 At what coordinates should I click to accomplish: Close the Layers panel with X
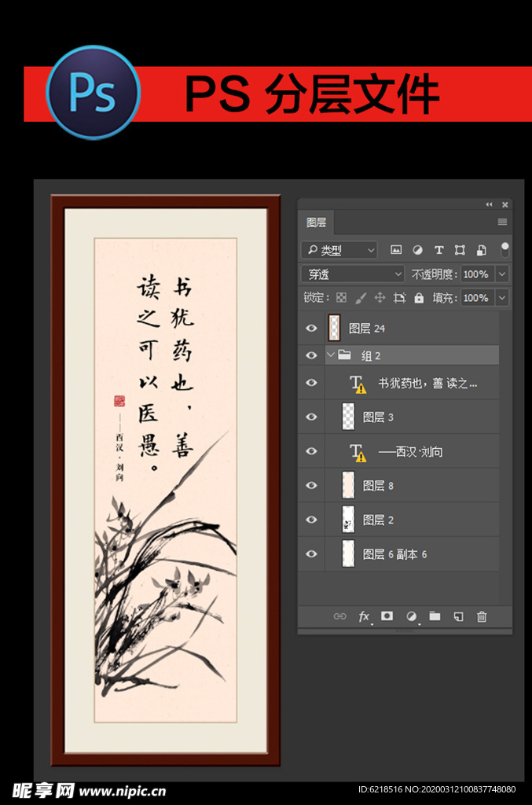pyautogui.click(x=504, y=205)
